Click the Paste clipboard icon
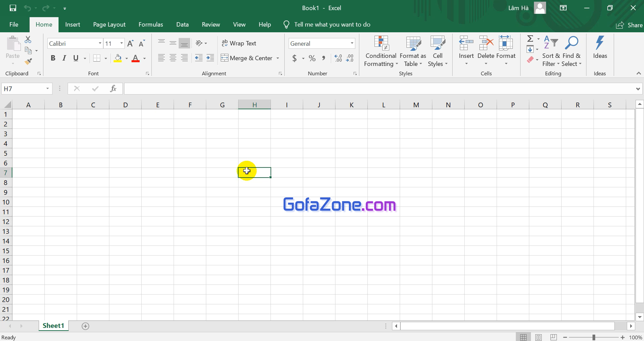The image size is (644, 341). (x=13, y=44)
